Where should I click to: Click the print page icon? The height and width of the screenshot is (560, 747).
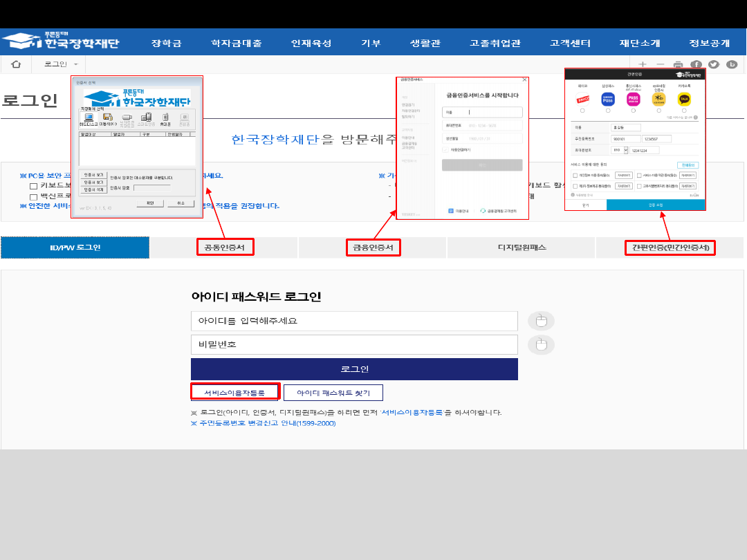click(x=679, y=64)
